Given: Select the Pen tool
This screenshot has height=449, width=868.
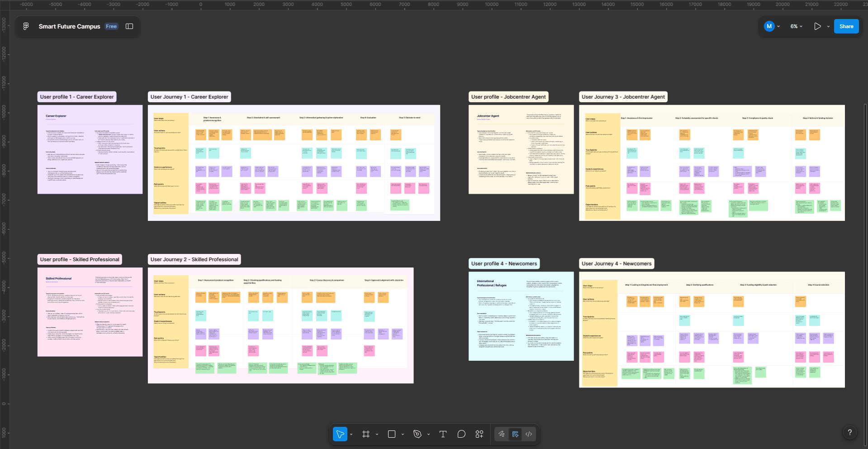Looking at the screenshot, I should [417, 434].
